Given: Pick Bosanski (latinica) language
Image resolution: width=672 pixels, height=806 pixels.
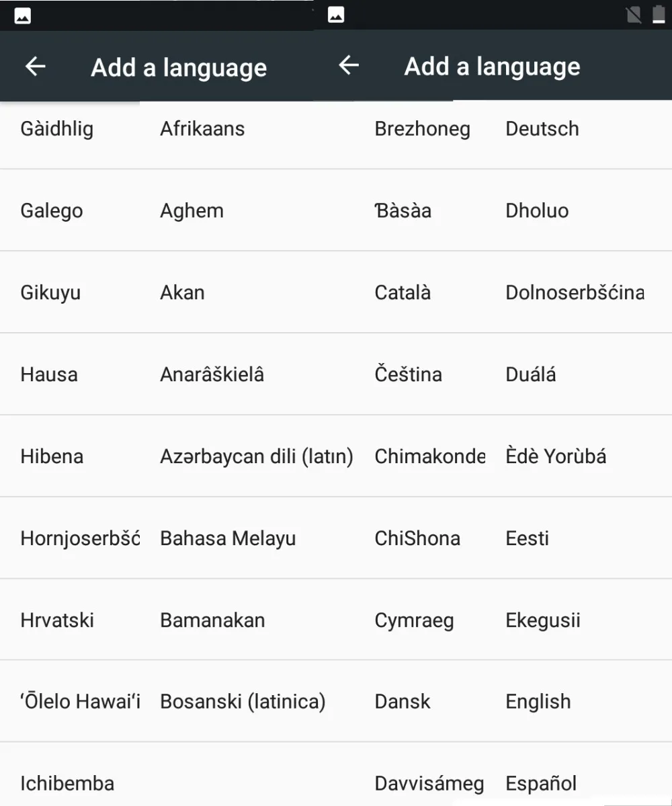Looking at the screenshot, I should point(243,702).
